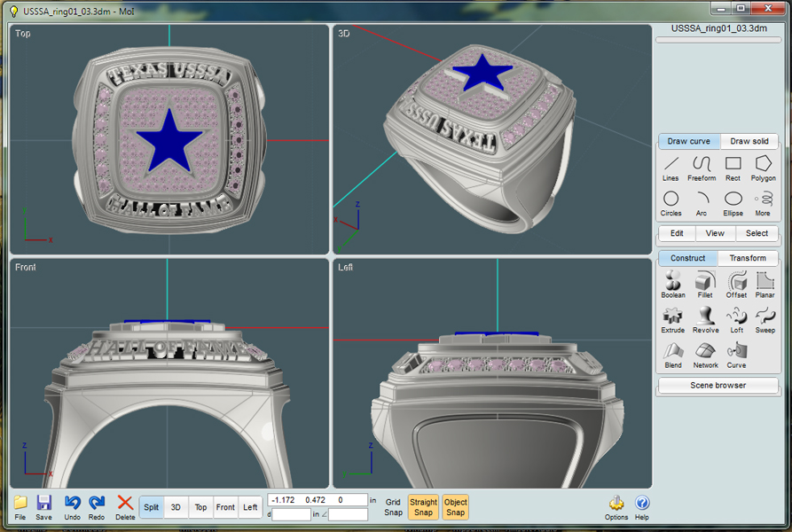Click the 3D viewport label
The image size is (792, 532).
pyautogui.click(x=344, y=34)
